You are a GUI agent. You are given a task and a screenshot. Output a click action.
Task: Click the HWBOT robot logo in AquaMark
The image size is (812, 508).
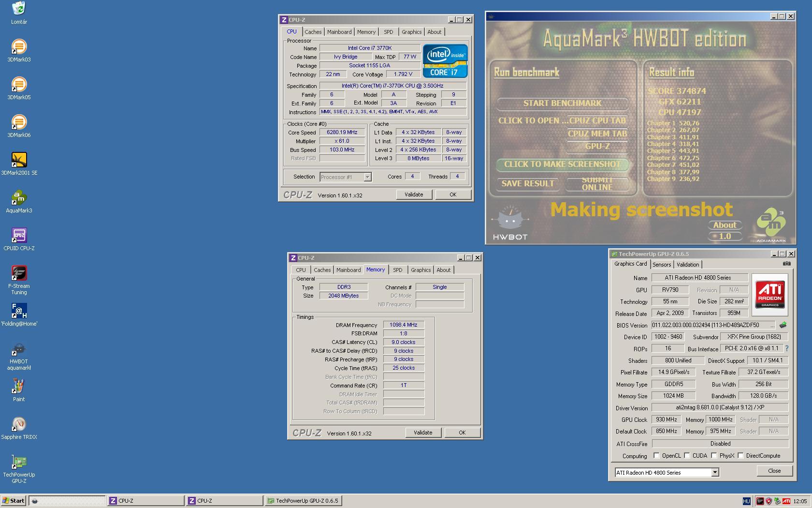tap(510, 223)
